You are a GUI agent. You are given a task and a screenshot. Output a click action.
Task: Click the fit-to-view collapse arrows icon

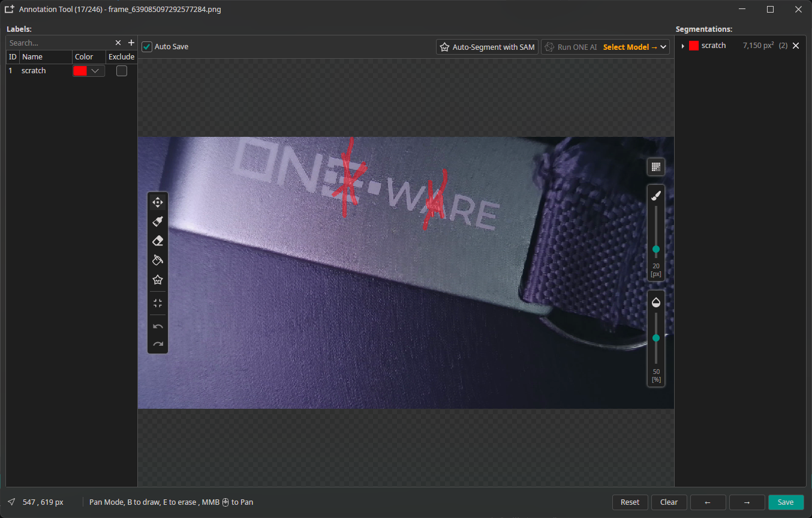(158, 303)
